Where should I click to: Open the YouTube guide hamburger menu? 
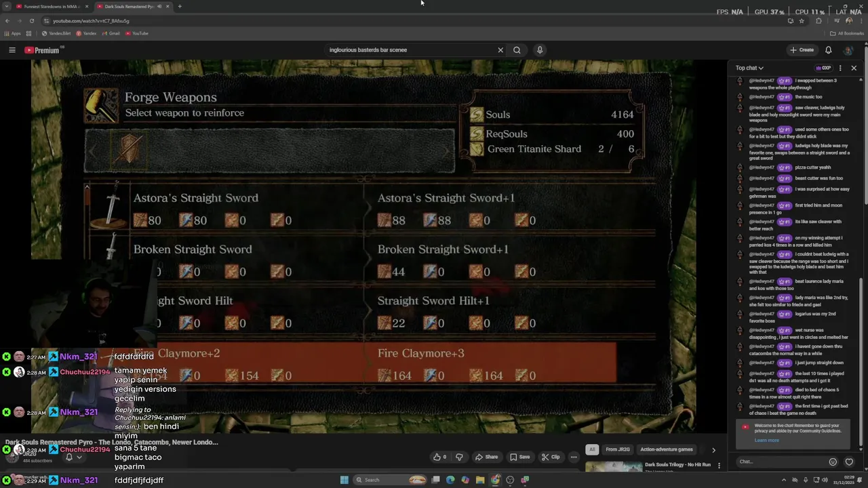pos(12,49)
